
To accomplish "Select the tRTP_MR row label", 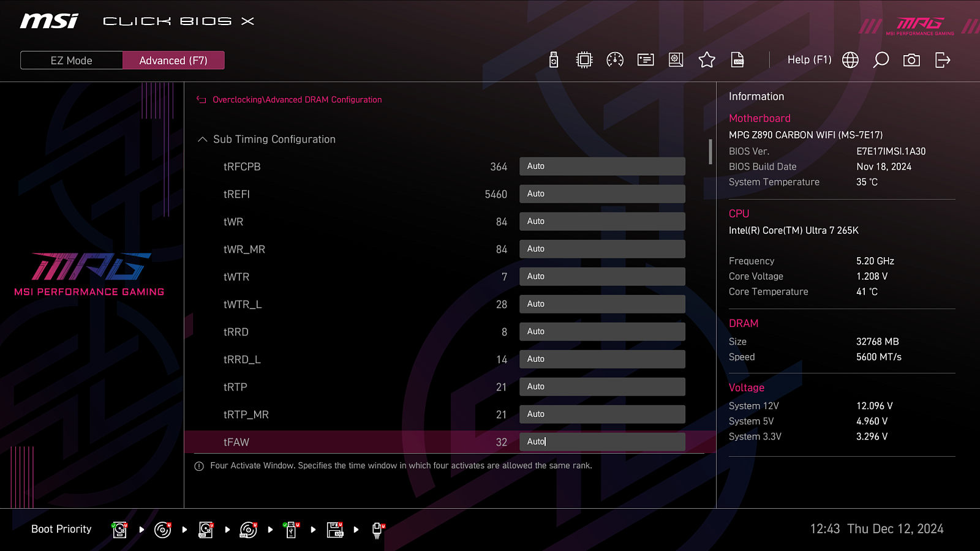I will (246, 414).
